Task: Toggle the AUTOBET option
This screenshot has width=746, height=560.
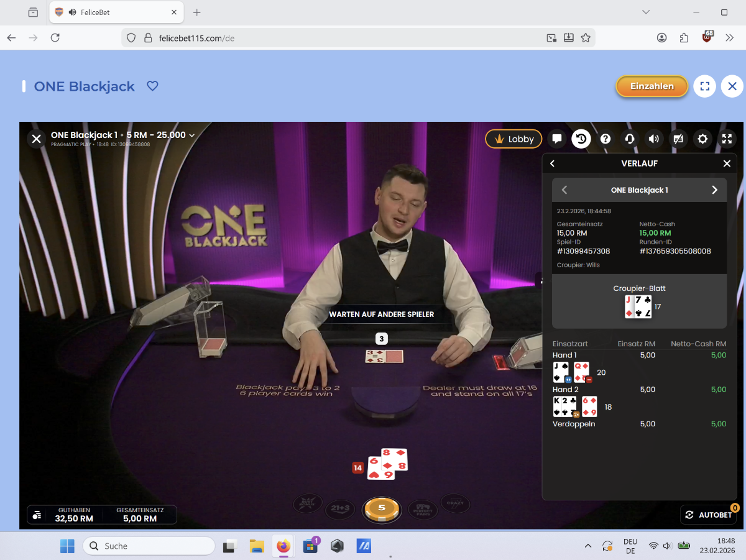Action: pyautogui.click(x=708, y=515)
